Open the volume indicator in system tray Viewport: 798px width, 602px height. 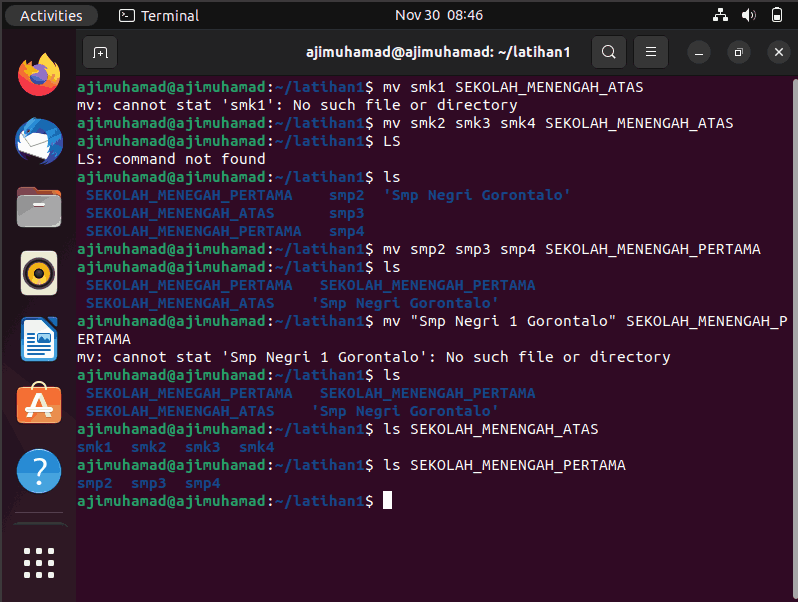748,15
